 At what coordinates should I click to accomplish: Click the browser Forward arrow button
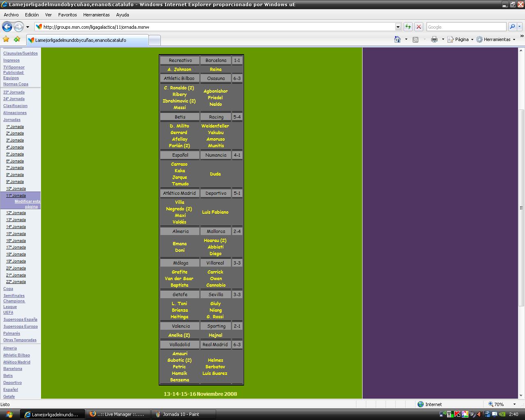tap(18, 27)
